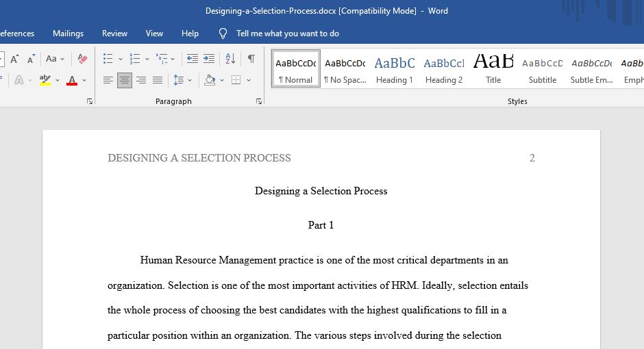Switch to the Review tab
This screenshot has width=644, height=349.
(x=114, y=34)
